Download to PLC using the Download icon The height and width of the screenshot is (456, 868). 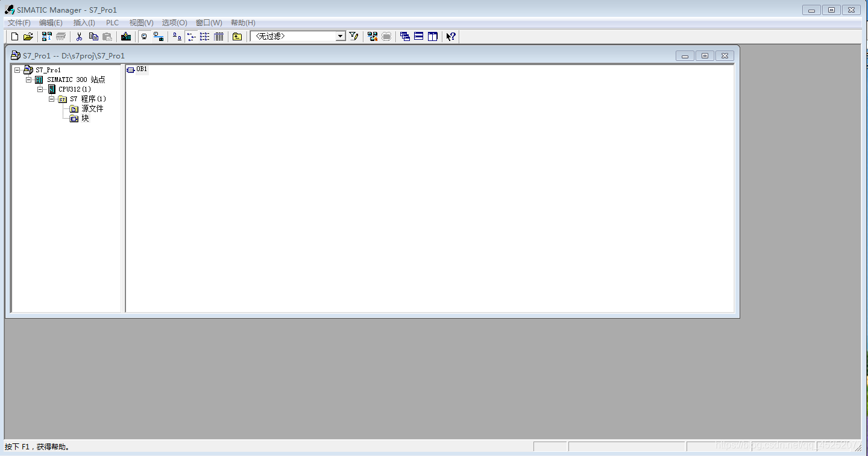tap(125, 37)
